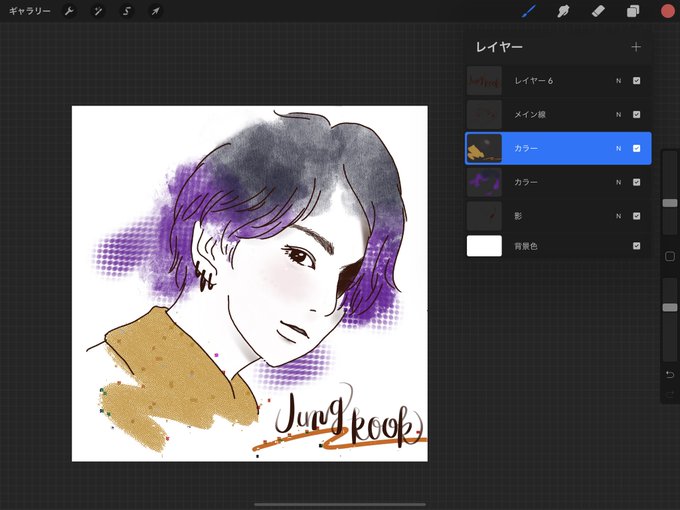The height and width of the screenshot is (510, 680).
Task: Click the レイヤー panel title
Action: 499,47
